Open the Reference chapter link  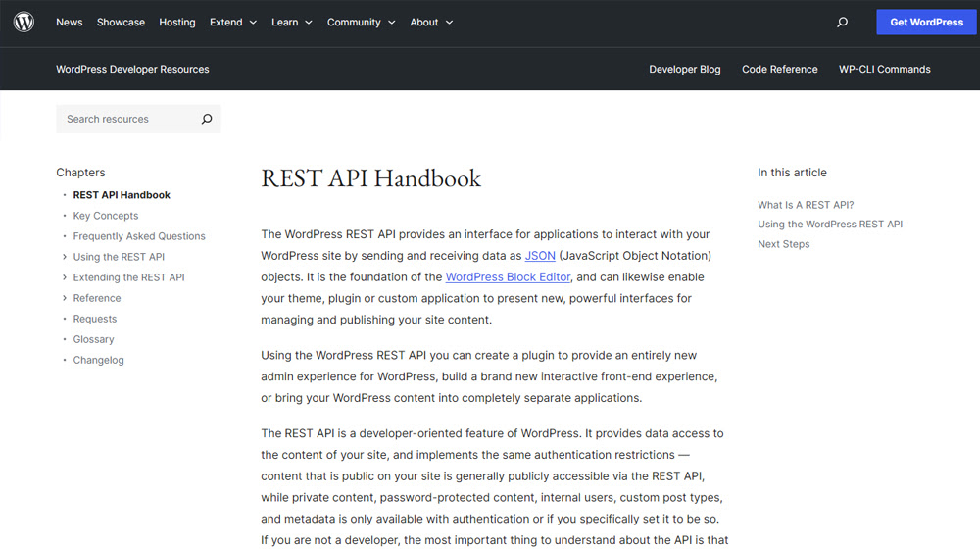click(97, 298)
